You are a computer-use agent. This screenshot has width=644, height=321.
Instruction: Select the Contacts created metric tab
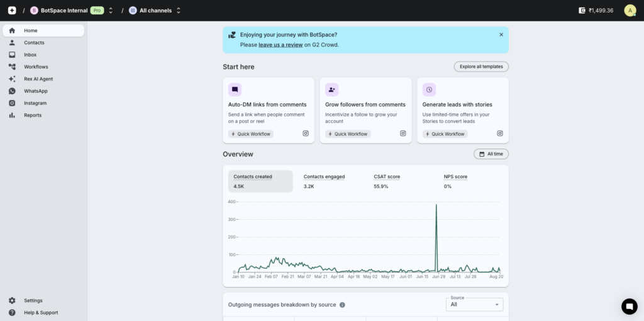tap(260, 181)
